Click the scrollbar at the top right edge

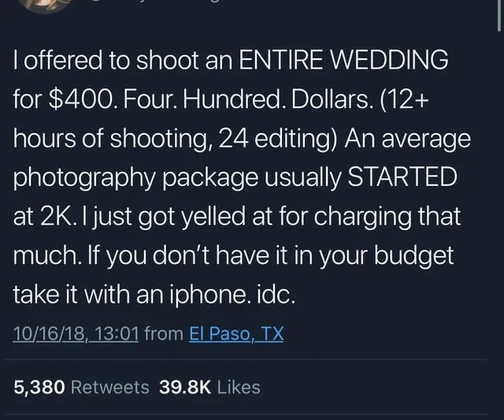point(498,15)
